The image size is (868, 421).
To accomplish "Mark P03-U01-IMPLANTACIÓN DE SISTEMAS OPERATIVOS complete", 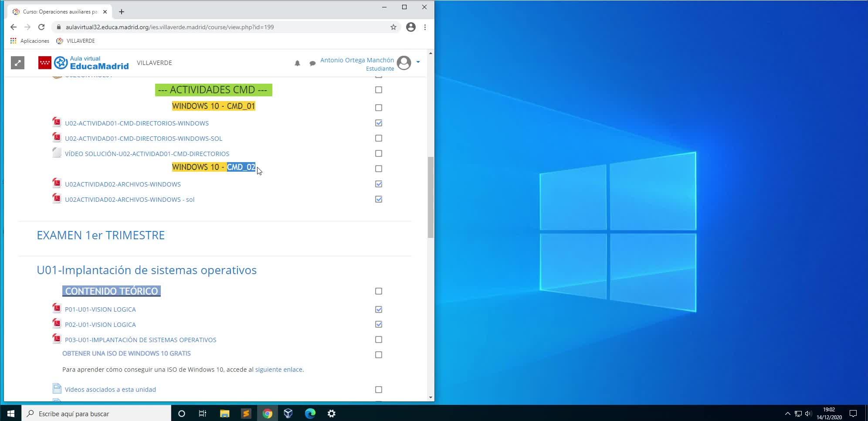I will (379, 340).
